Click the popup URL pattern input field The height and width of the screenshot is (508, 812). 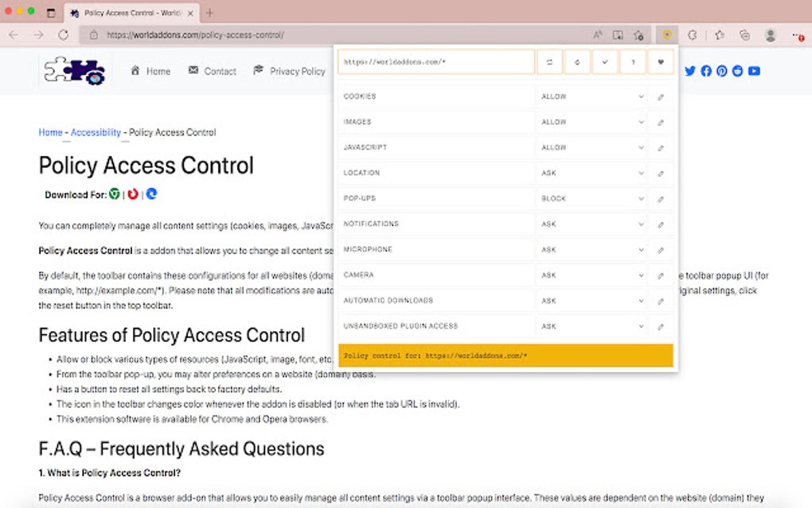point(436,62)
